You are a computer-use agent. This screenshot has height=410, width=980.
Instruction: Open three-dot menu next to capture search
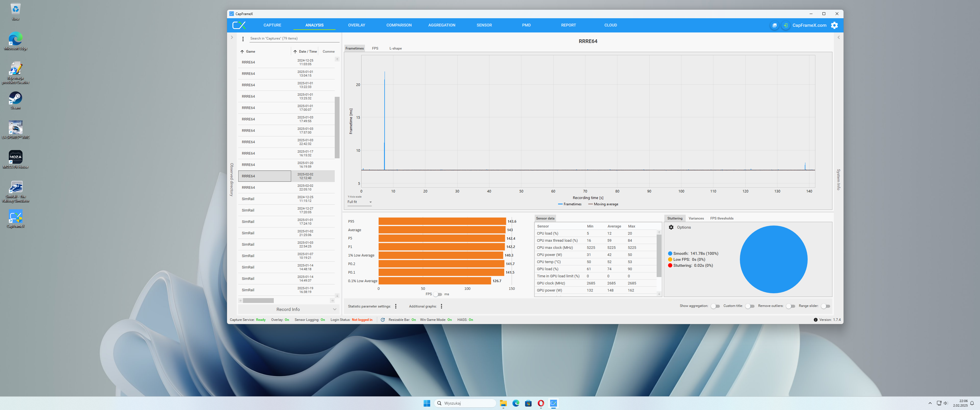click(x=243, y=39)
